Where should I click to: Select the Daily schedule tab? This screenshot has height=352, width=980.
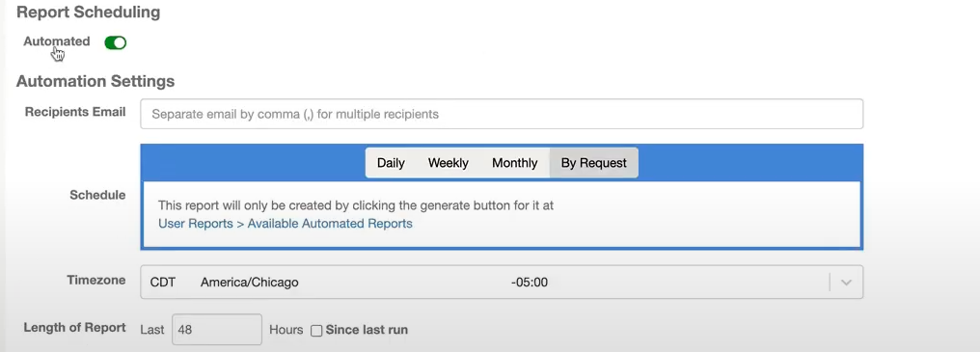[x=391, y=163]
